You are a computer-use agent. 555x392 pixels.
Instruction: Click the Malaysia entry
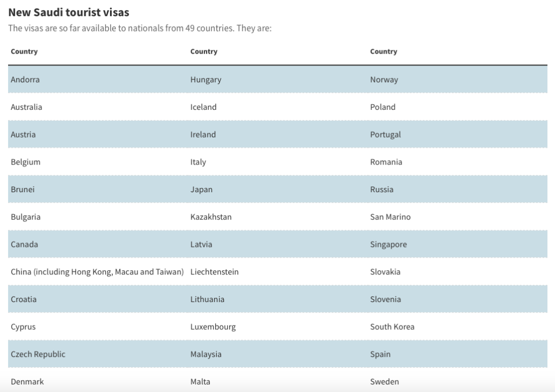pos(206,354)
